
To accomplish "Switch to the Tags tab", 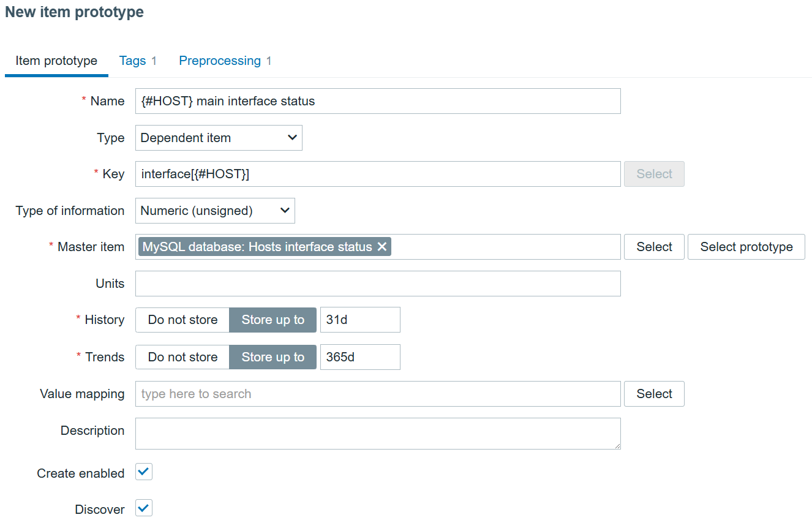I will (x=132, y=61).
